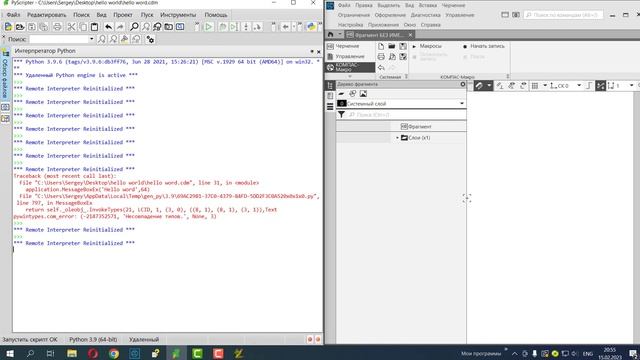Open the Проект menu in PyScripter

pyautogui.click(x=123, y=15)
